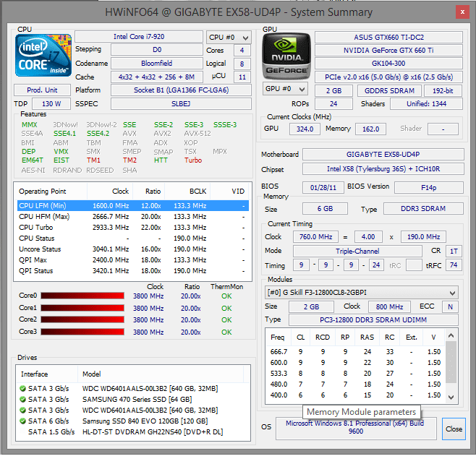Viewport: 476px width, 464px height.
Task: Select the CPU Status row
Action: coord(132,239)
